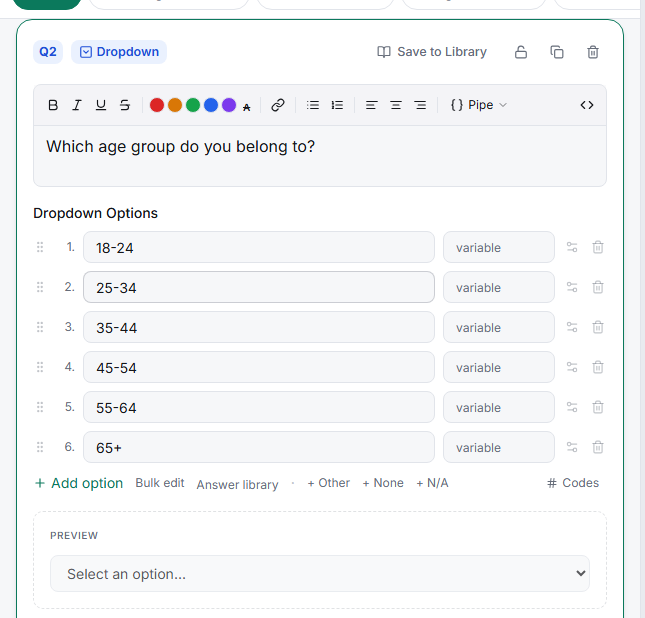Apply orange text color
Screen dimensions: 645x618
[x=175, y=105]
